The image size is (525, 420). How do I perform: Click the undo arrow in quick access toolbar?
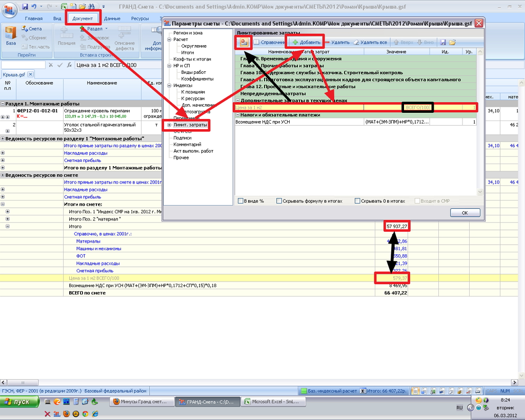click(34, 6)
